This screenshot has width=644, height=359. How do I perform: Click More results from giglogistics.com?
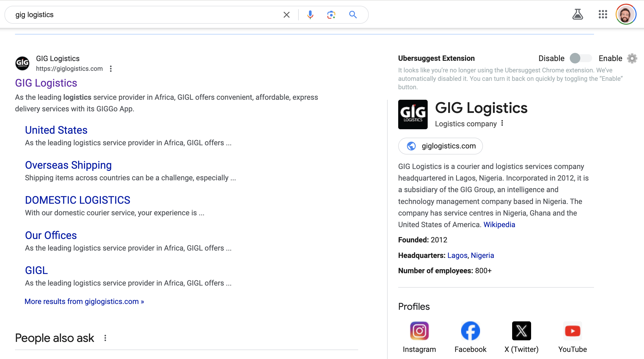pyautogui.click(x=84, y=301)
